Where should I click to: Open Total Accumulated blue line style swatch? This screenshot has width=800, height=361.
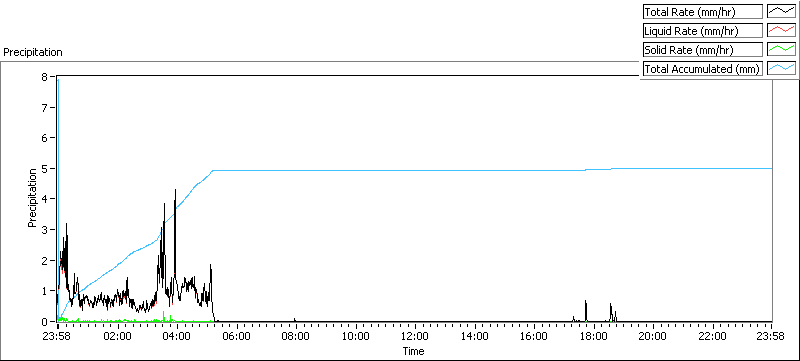782,68
